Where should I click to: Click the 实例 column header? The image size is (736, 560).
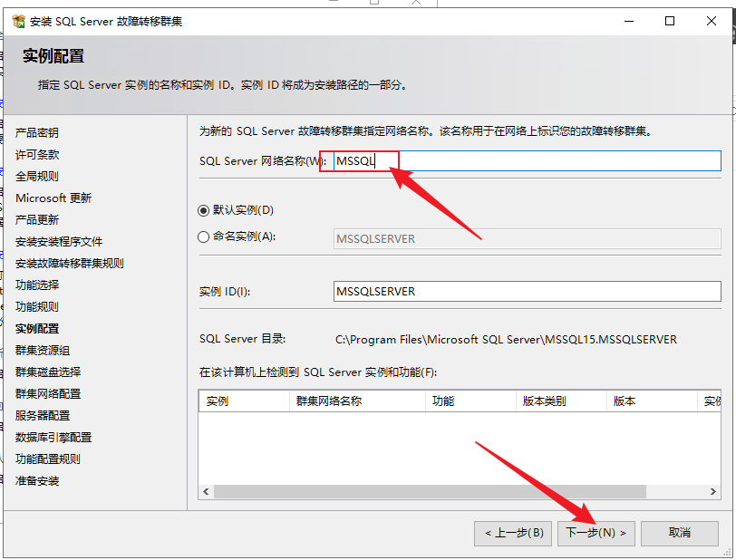244,401
